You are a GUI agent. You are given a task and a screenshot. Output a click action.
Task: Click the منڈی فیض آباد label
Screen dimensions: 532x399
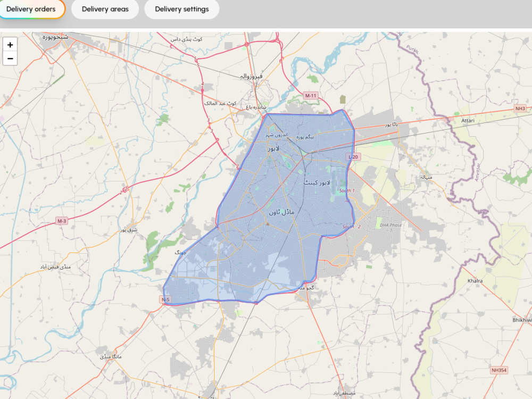tap(55, 267)
